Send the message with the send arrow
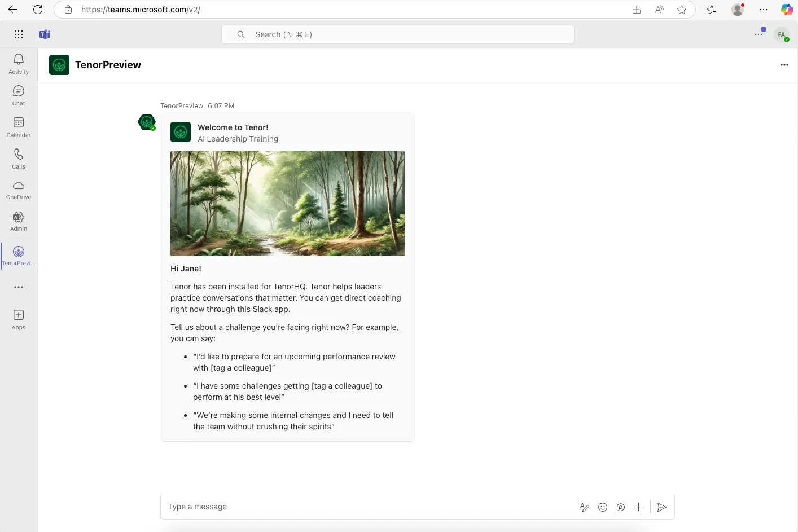Viewport: 798px width, 532px height. click(662, 507)
